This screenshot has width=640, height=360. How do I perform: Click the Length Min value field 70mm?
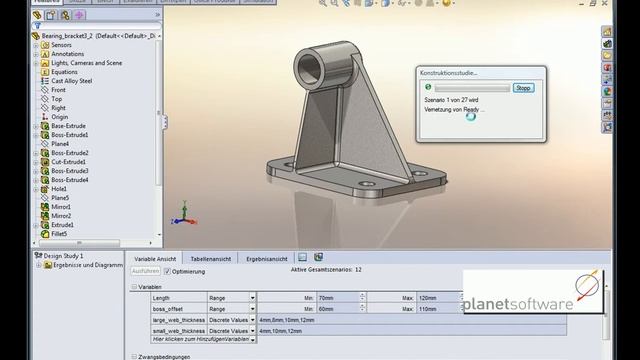[x=338, y=298]
